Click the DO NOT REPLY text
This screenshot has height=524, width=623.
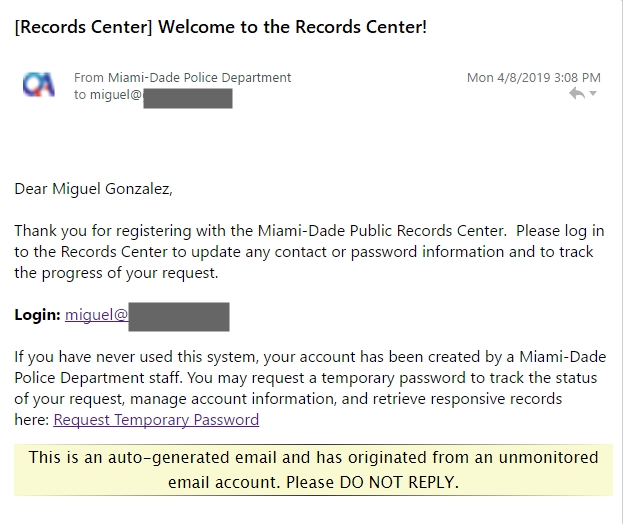tap(397, 482)
